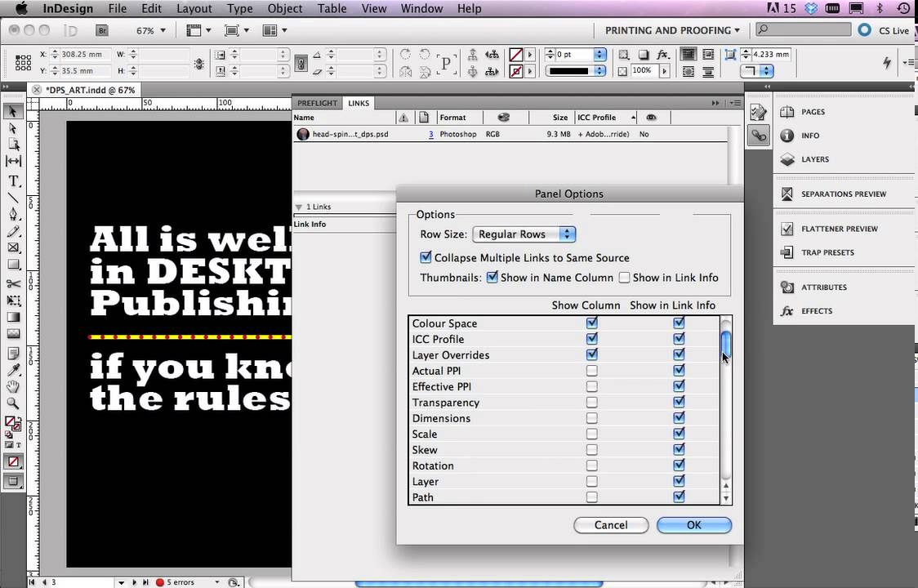
Task: Open the Separations Preview panel
Action: click(x=844, y=194)
